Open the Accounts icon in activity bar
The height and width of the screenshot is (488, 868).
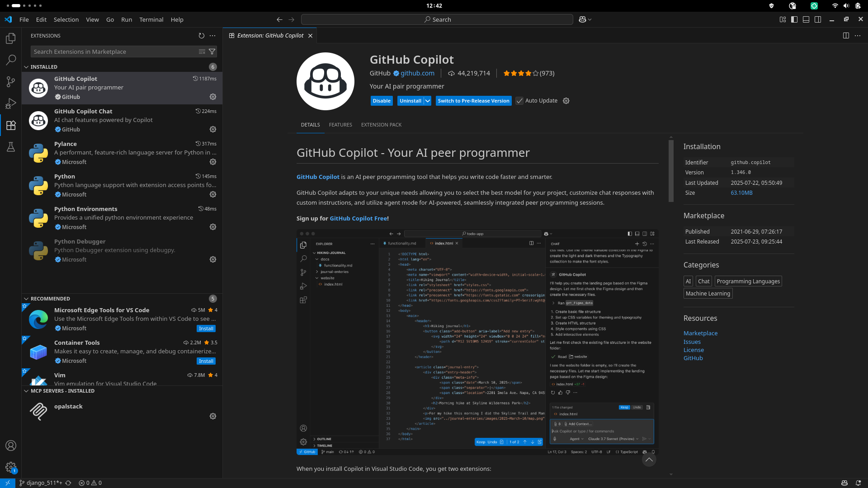11,446
